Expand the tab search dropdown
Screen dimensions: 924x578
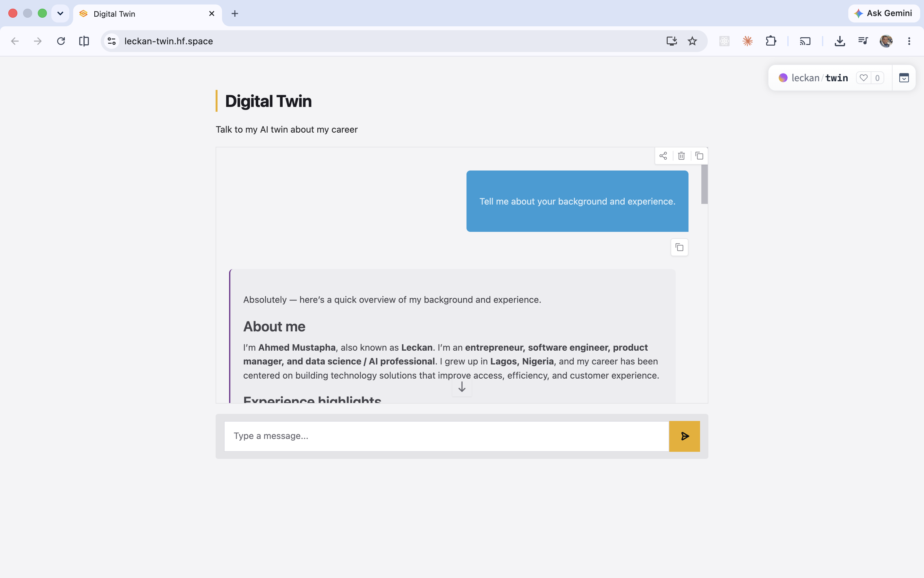tap(60, 14)
